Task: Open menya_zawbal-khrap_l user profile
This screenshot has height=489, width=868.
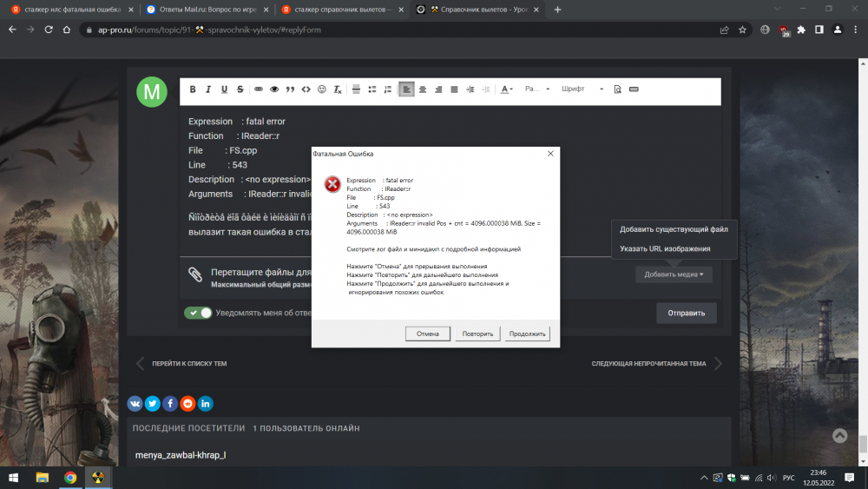Action: click(181, 455)
